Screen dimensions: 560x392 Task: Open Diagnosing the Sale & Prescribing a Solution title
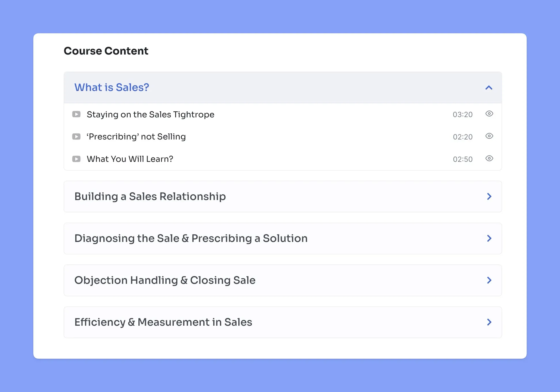coord(191,238)
